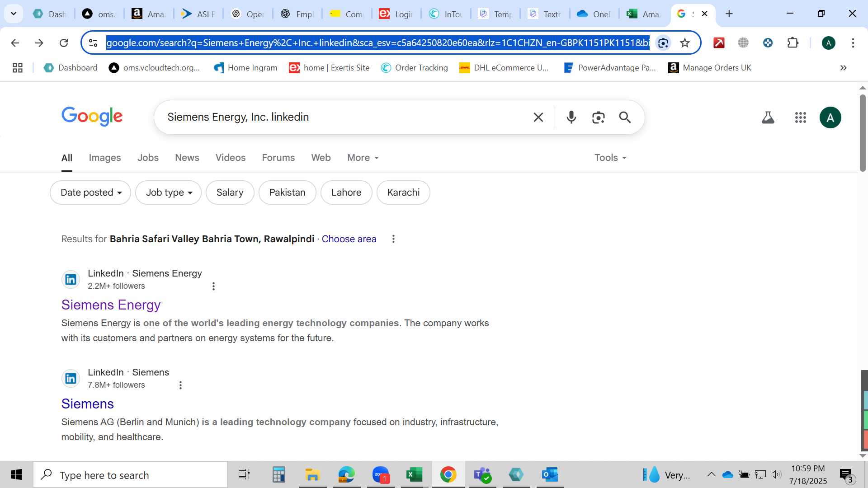Open the Calculator taskbar icon
The image size is (868, 488).
point(278,475)
